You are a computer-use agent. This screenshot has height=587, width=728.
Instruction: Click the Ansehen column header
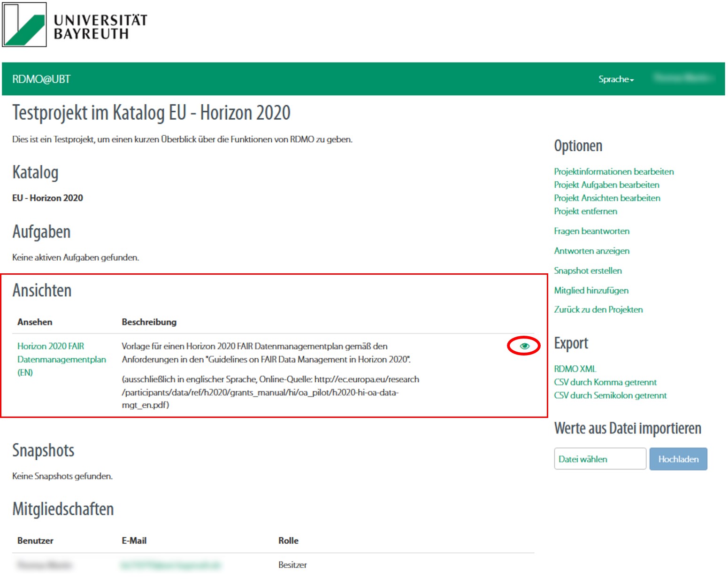[x=35, y=322]
